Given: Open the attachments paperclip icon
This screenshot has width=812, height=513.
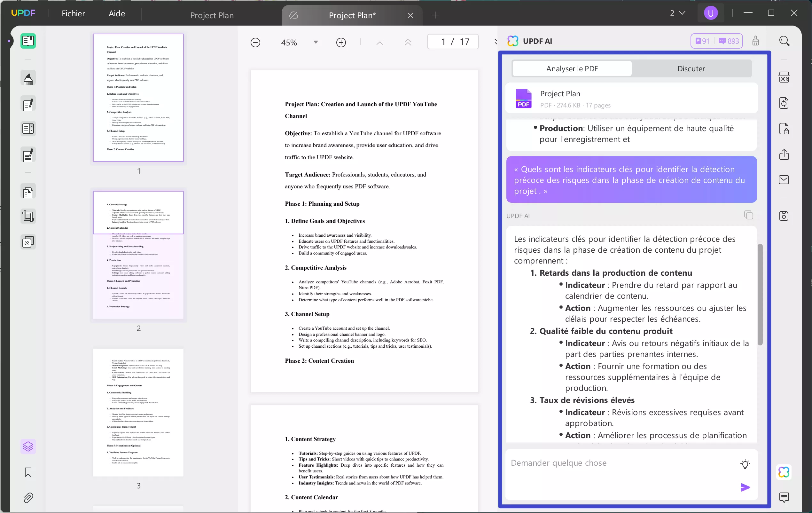Looking at the screenshot, I should point(28,497).
